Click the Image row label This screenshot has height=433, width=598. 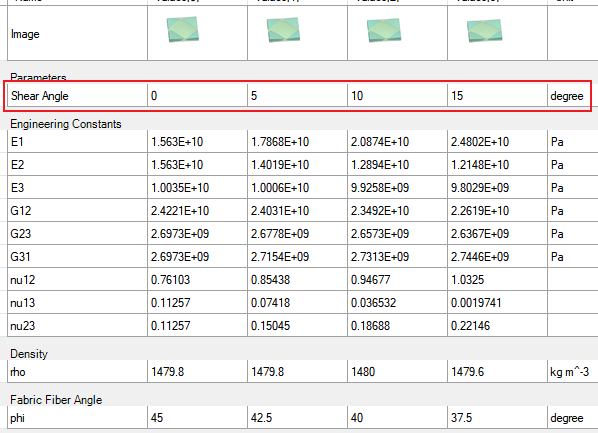click(x=25, y=34)
